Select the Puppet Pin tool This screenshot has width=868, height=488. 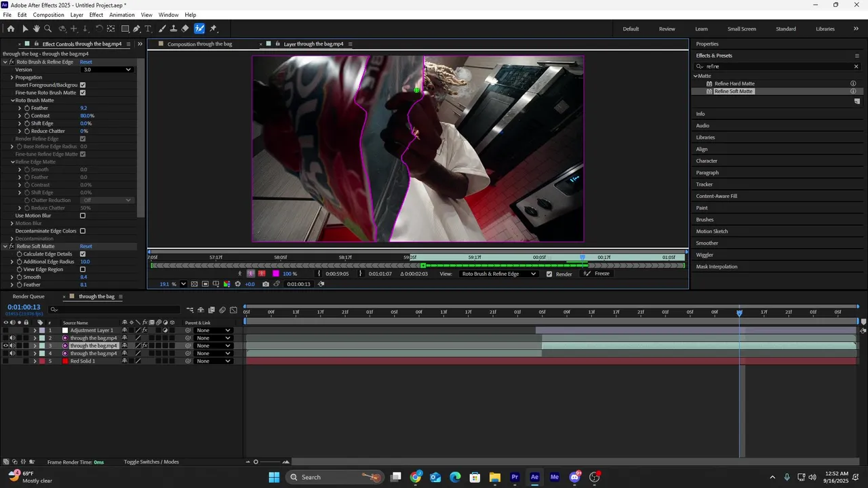coord(213,28)
